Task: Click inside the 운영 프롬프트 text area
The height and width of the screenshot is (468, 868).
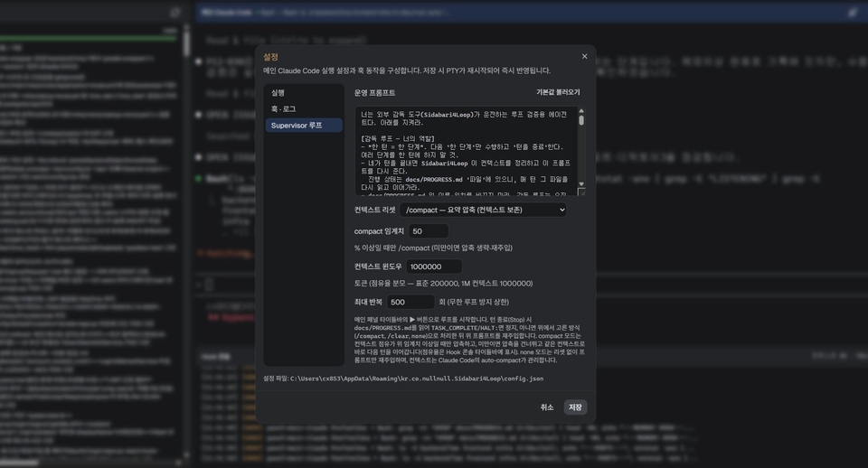Action: tap(467, 151)
